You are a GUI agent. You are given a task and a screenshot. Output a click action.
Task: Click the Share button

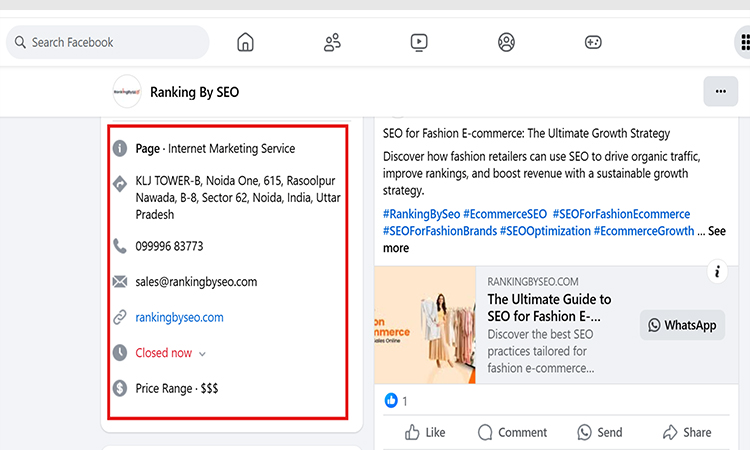(x=687, y=432)
